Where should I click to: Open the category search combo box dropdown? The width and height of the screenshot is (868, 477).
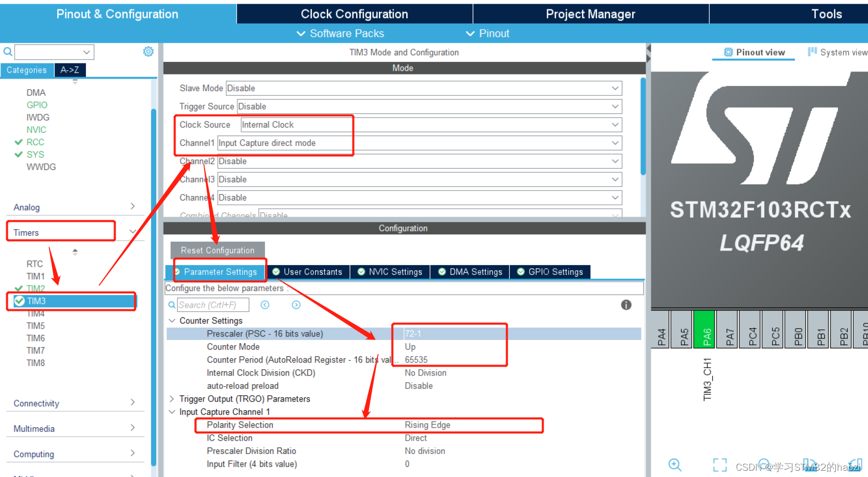pos(86,52)
